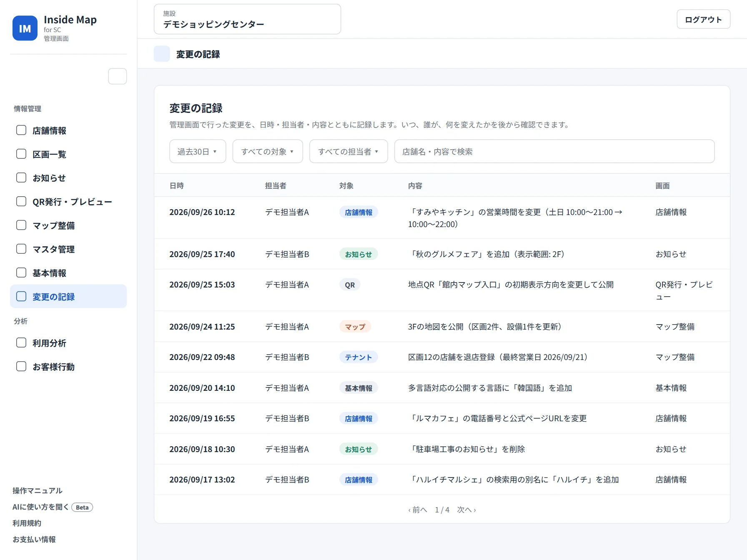Open the お支払い情報 link
This screenshot has width=747, height=560.
pos(34,539)
